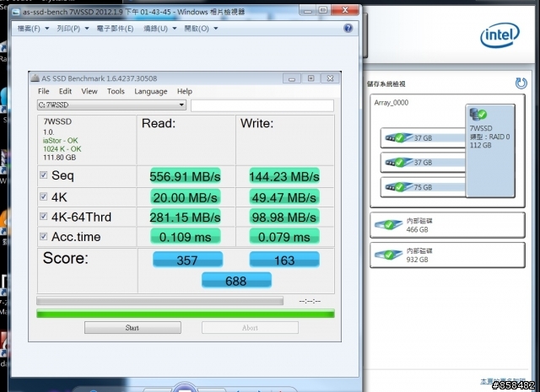Click the Intel logo
Viewport: 540px width, 392px height.
coord(499,35)
